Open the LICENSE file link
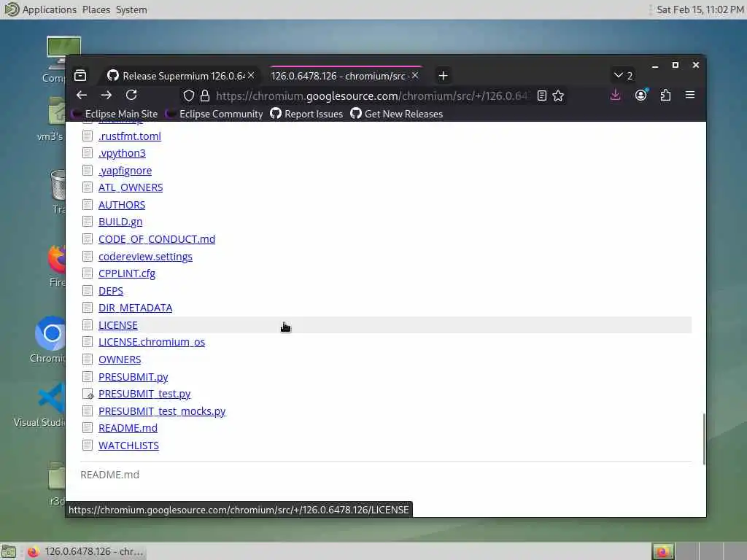747x560 pixels. click(118, 325)
